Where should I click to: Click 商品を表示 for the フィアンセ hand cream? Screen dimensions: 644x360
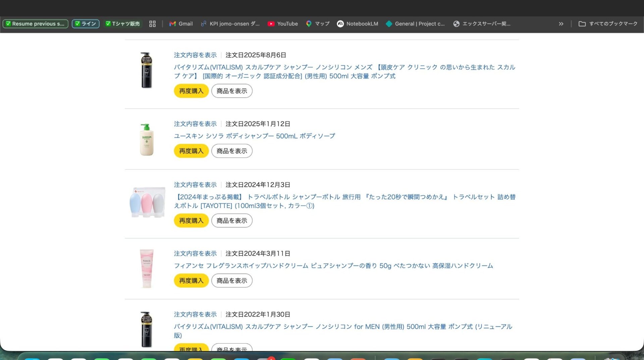click(232, 281)
